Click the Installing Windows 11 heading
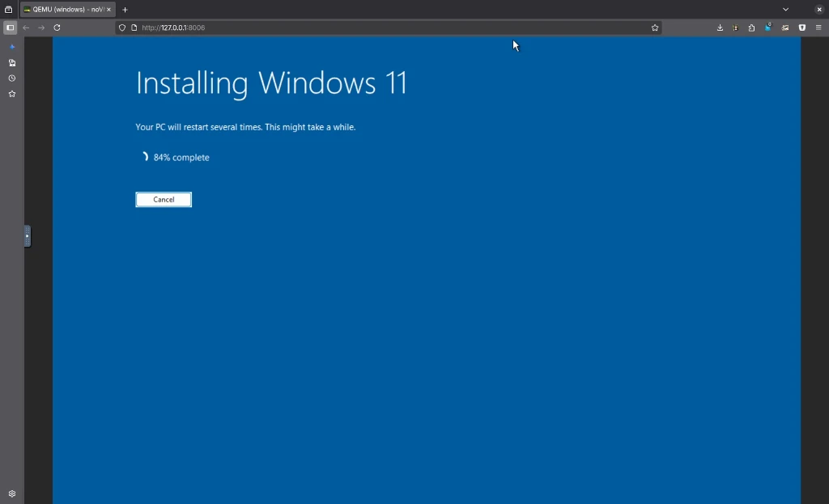This screenshot has height=504, width=829. pyautogui.click(x=272, y=83)
